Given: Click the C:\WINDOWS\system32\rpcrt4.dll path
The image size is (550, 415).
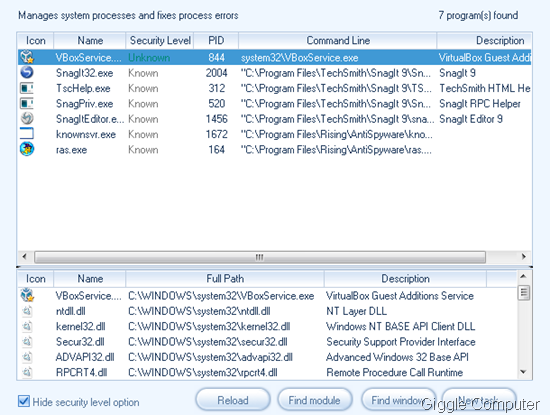Looking at the screenshot, I should tap(203, 373).
